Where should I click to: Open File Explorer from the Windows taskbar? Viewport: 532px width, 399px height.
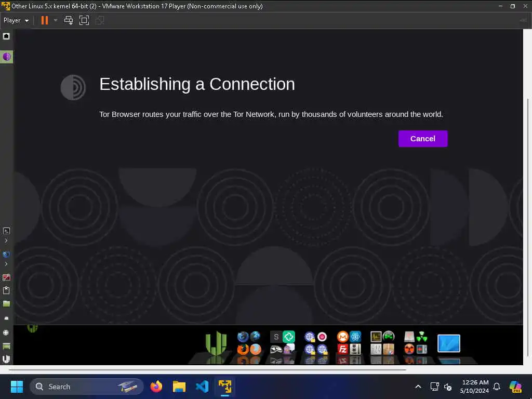[x=179, y=387]
